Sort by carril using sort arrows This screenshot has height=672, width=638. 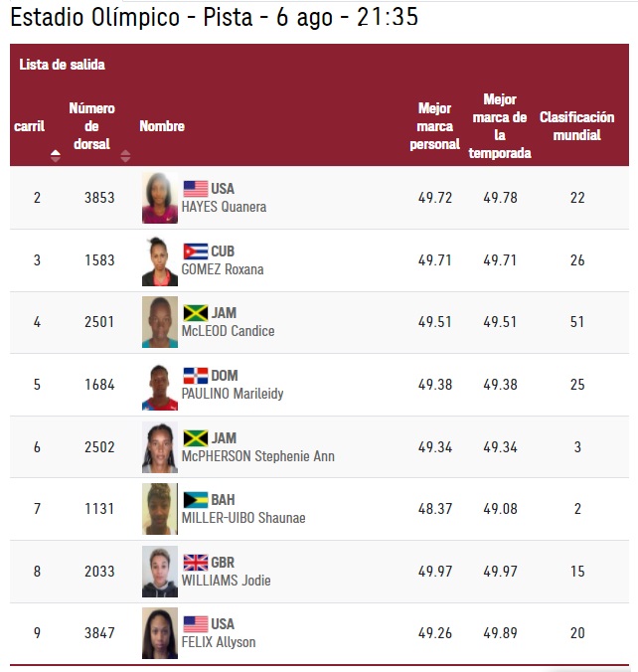tap(56, 155)
